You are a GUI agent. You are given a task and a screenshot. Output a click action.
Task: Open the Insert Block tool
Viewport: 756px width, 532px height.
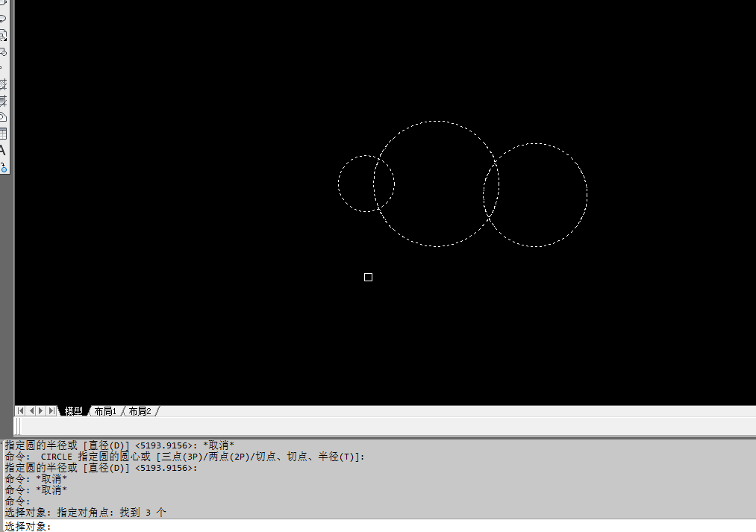(x=2, y=35)
